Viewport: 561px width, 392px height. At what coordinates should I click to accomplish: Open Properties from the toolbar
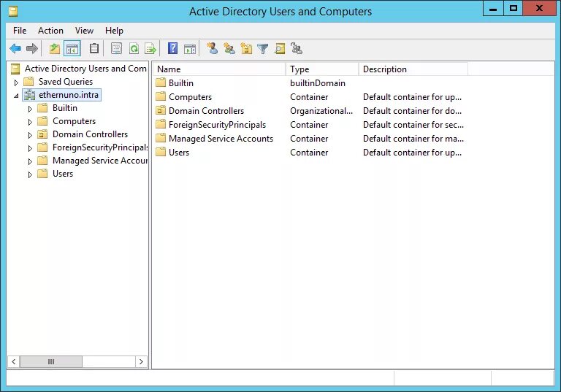pos(116,48)
